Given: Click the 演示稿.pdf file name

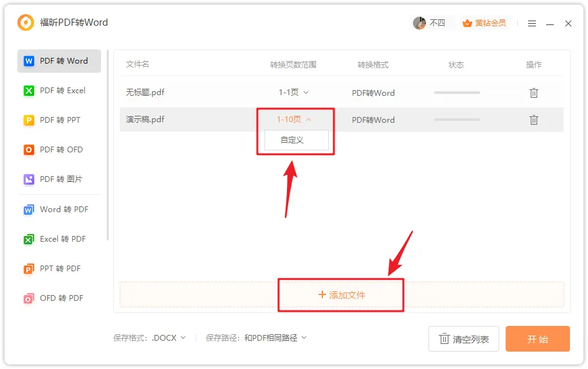Looking at the screenshot, I should [x=145, y=120].
